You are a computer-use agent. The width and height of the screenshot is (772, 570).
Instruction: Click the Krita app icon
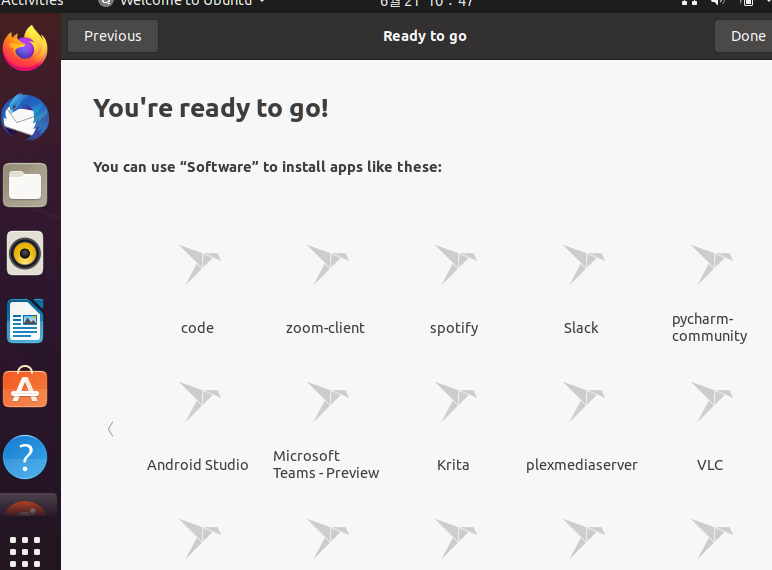tap(455, 401)
